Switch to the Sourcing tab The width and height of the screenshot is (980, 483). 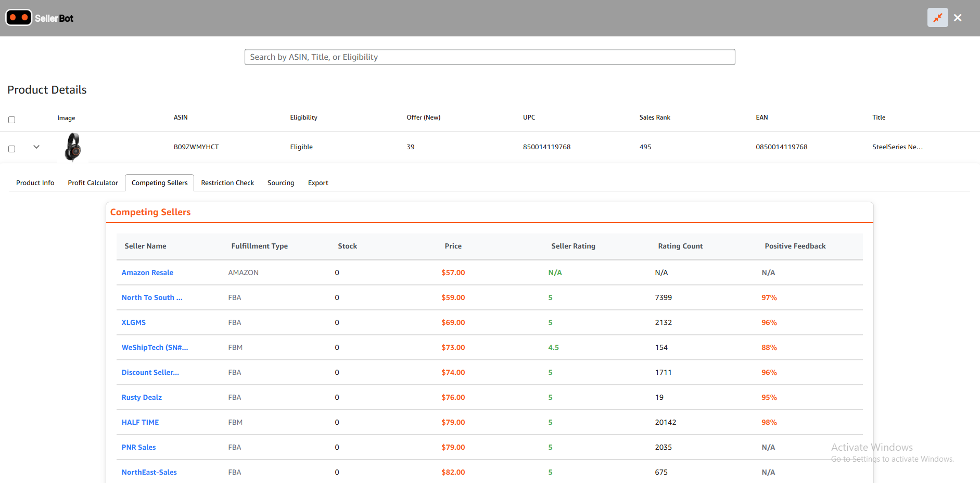coord(281,183)
